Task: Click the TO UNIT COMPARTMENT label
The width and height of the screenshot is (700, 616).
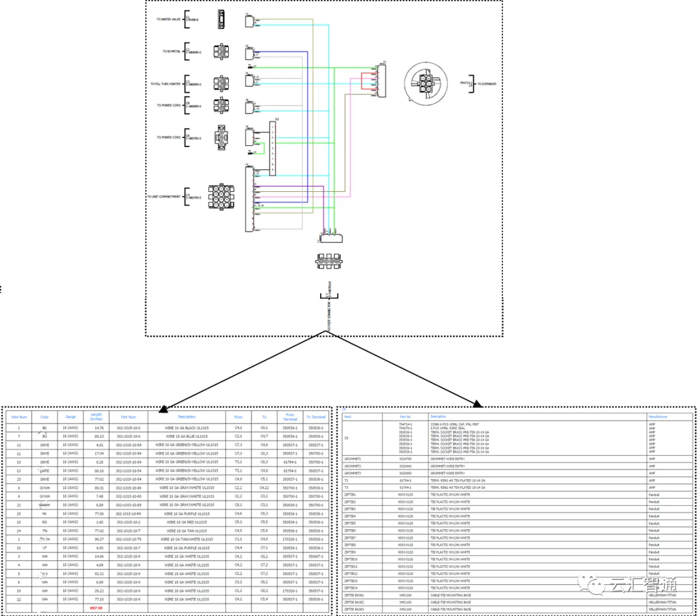Action: pos(164,196)
